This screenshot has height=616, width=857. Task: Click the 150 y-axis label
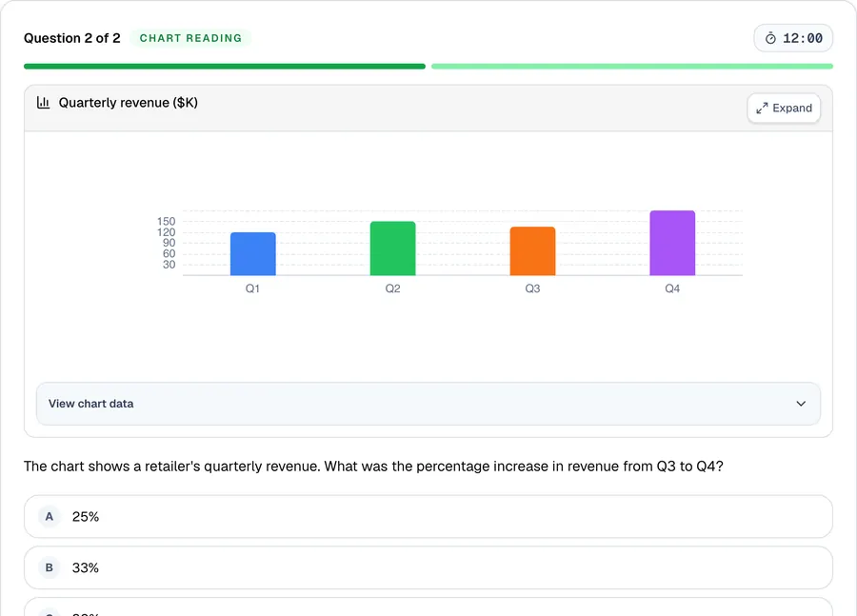click(x=166, y=222)
